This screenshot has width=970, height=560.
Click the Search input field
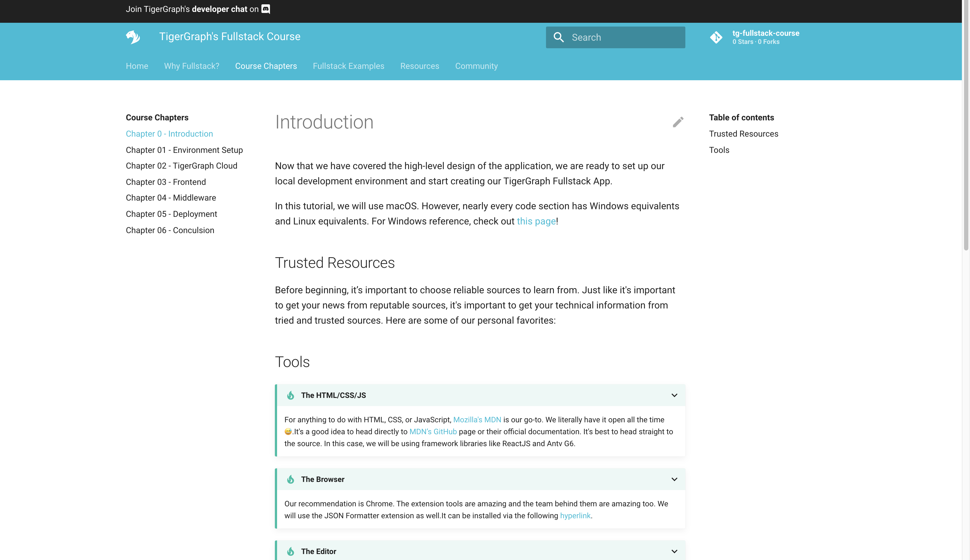tap(615, 37)
